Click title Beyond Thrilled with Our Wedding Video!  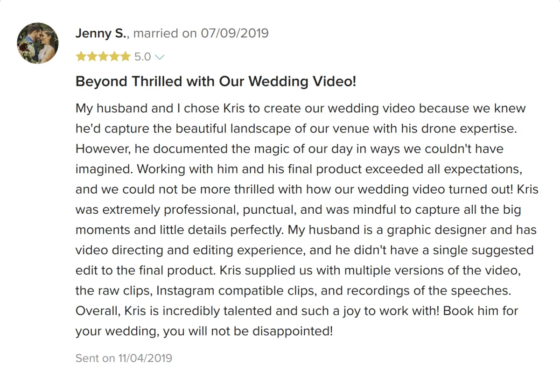click(216, 82)
